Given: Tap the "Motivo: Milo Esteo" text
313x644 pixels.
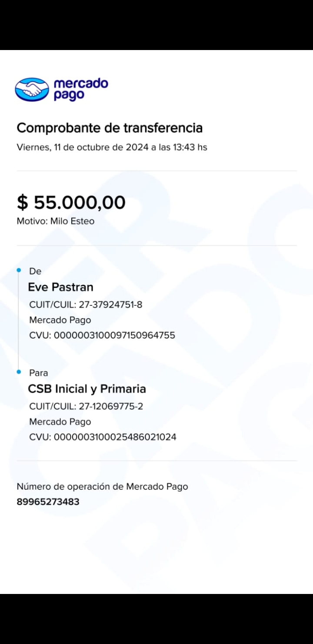Looking at the screenshot, I should coord(55,221).
